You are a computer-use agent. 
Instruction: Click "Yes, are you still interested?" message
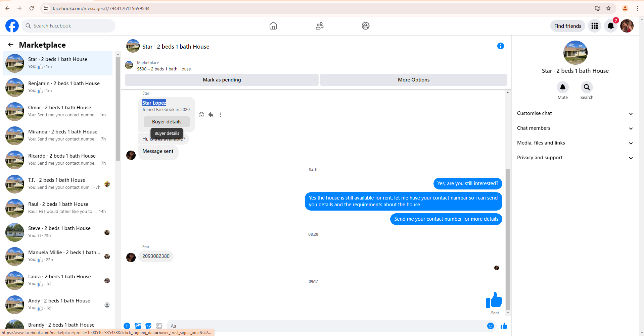(468, 183)
